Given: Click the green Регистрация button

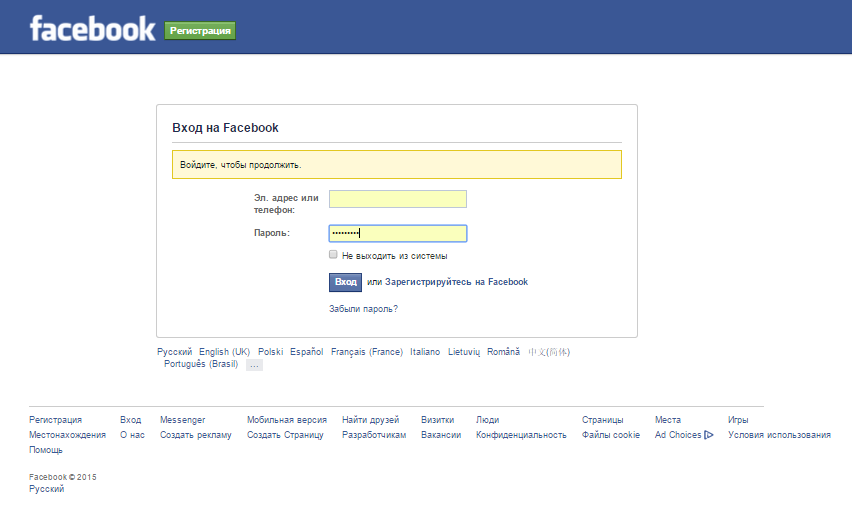Looking at the screenshot, I should coord(200,31).
